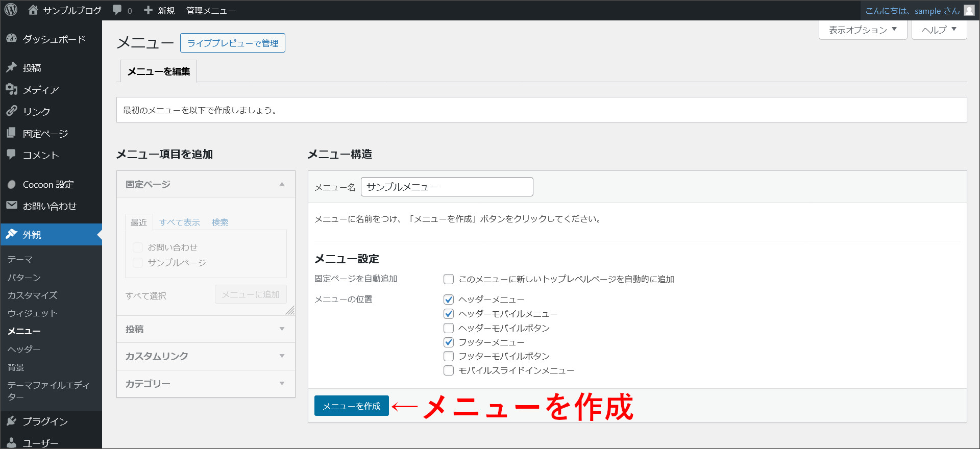
Task: Click the ライブプレビューで管理 button
Action: [x=233, y=43]
